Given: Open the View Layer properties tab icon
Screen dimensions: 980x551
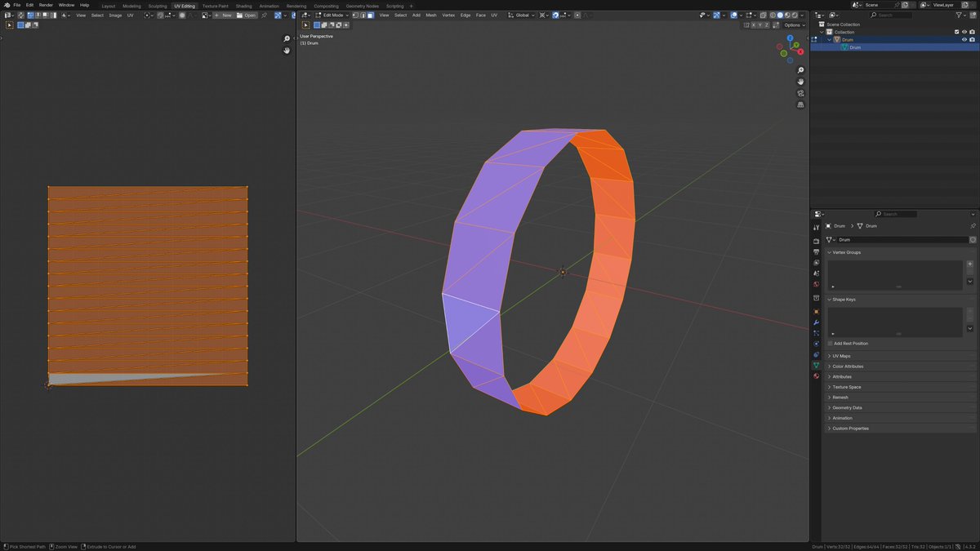Looking at the screenshot, I should [816, 263].
